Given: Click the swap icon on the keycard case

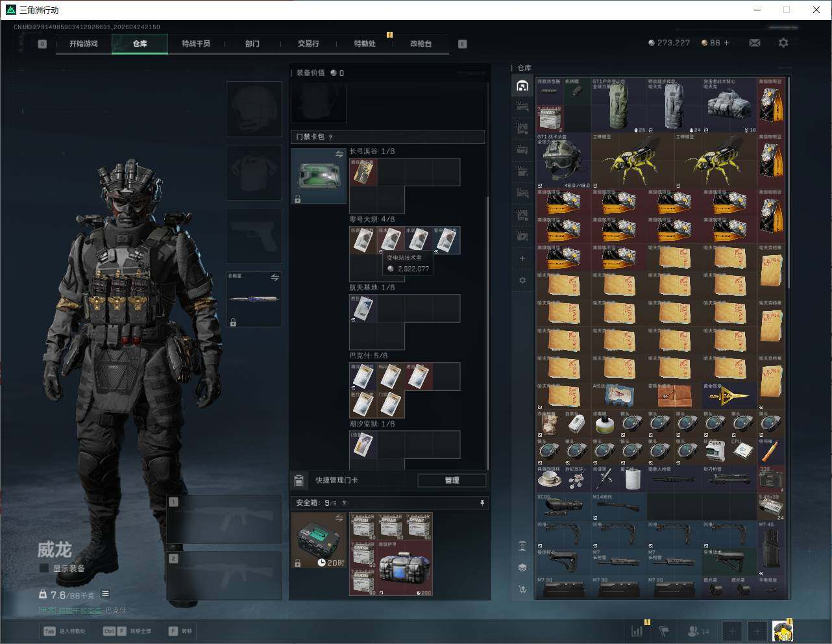Looking at the screenshot, I should (339, 154).
